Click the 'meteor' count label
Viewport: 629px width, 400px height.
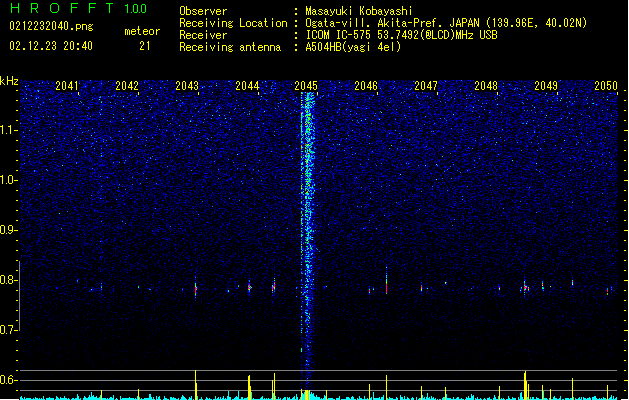142,31
